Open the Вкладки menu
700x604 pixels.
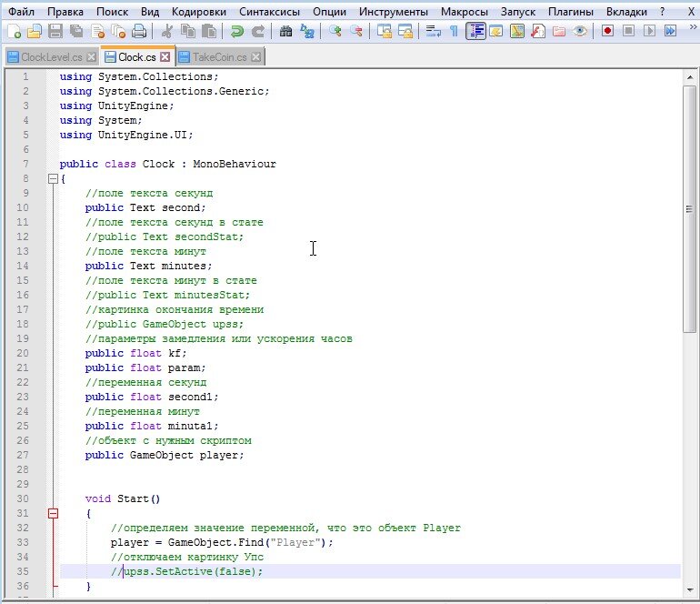pyautogui.click(x=626, y=12)
